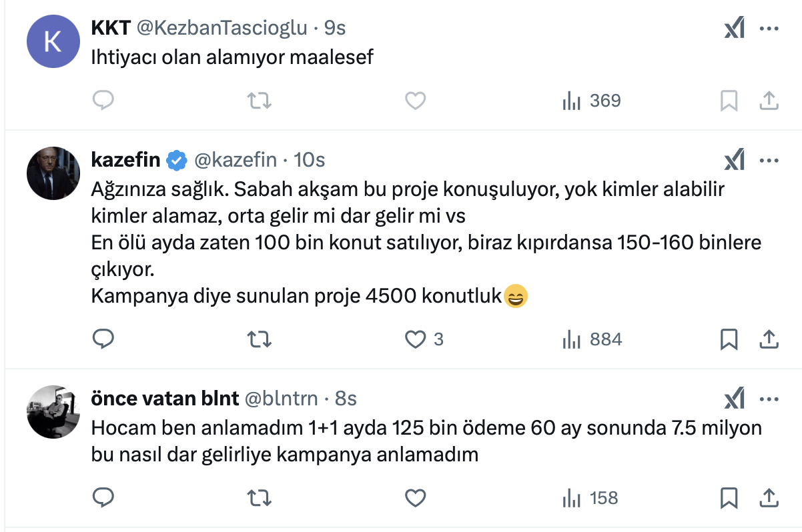802x532 pixels.
Task: Reply to önce vatan blnt's tweet
Action: coord(103,498)
